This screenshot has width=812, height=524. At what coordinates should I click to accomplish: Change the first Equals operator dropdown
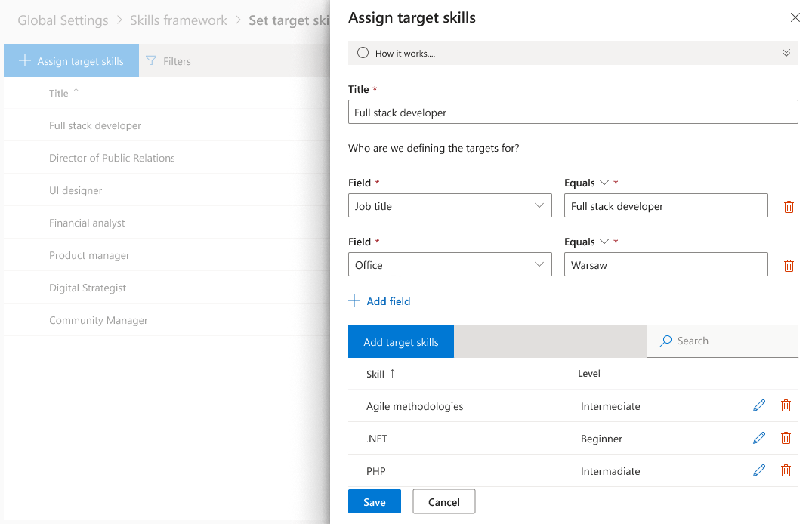coord(603,183)
